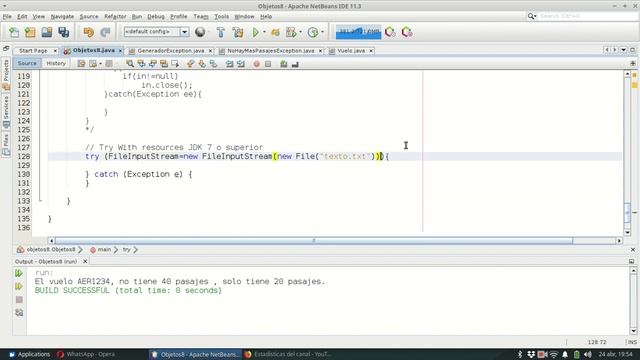Click the Undo toolbar icon
This screenshot has width=640, height=360.
click(x=88, y=32)
